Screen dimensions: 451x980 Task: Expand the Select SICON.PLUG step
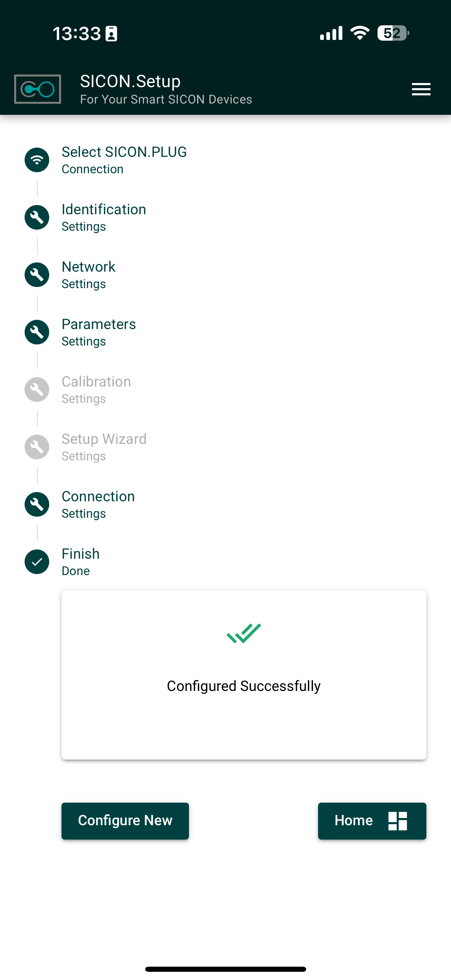(124, 160)
